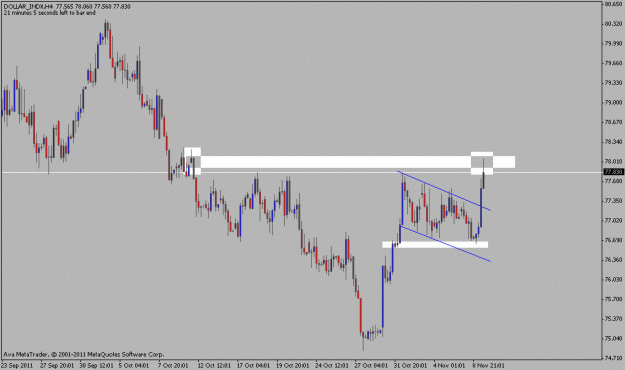Click the 80.650 price axis label

point(614,4)
